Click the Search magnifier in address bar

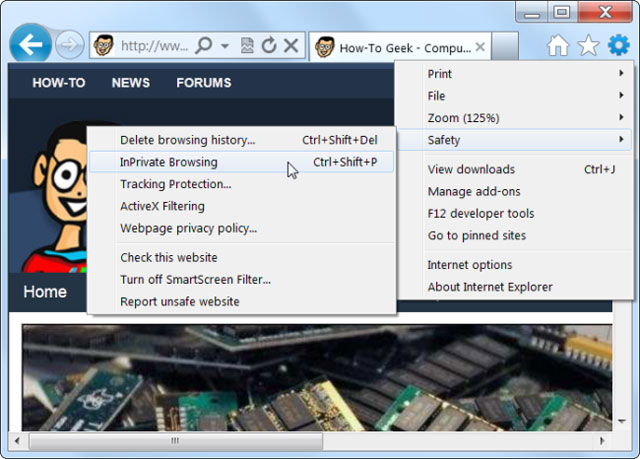(x=204, y=46)
